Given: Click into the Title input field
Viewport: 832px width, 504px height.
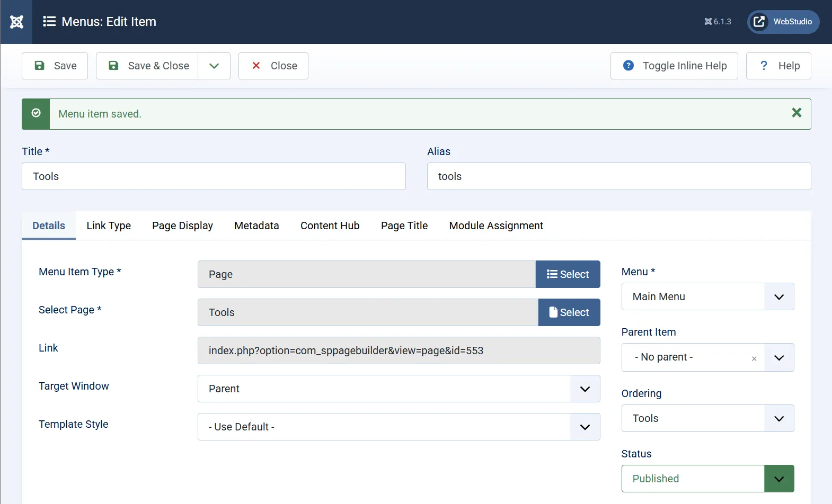Looking at the screenshot, I should pyautogui.click(x=214, y=176).
